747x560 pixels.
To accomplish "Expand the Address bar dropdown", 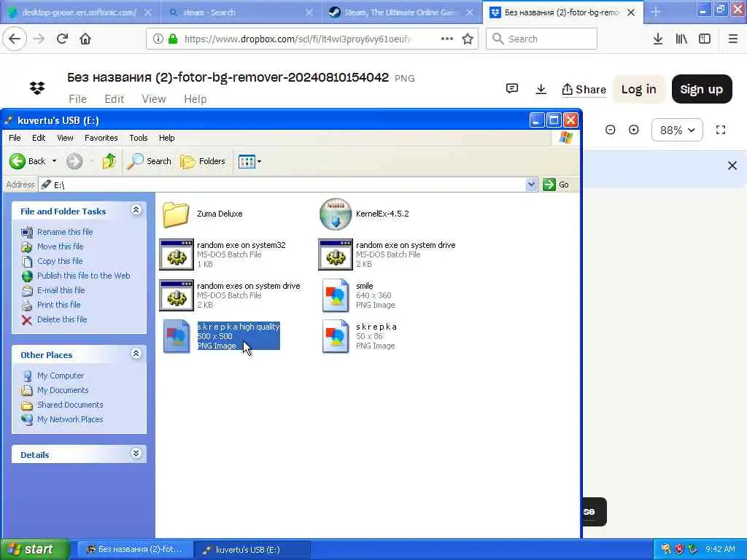I will pyautogui.click(x=531, y=184).
